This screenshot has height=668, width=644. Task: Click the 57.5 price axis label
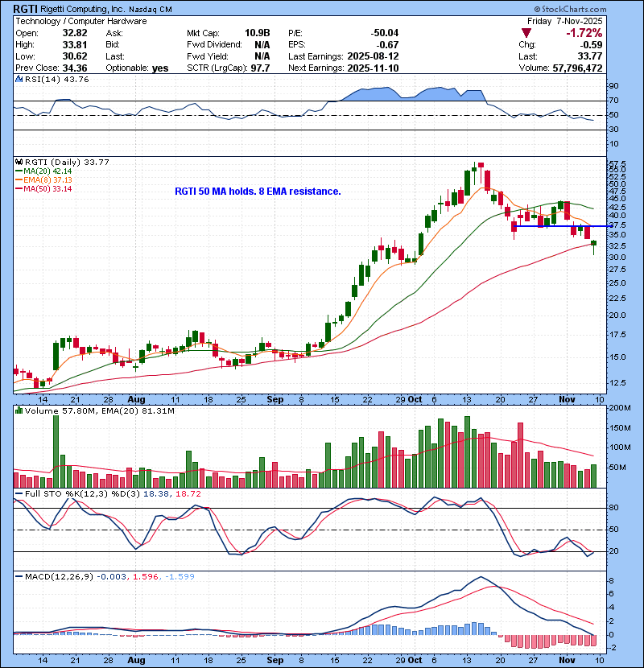pos(617,163)
